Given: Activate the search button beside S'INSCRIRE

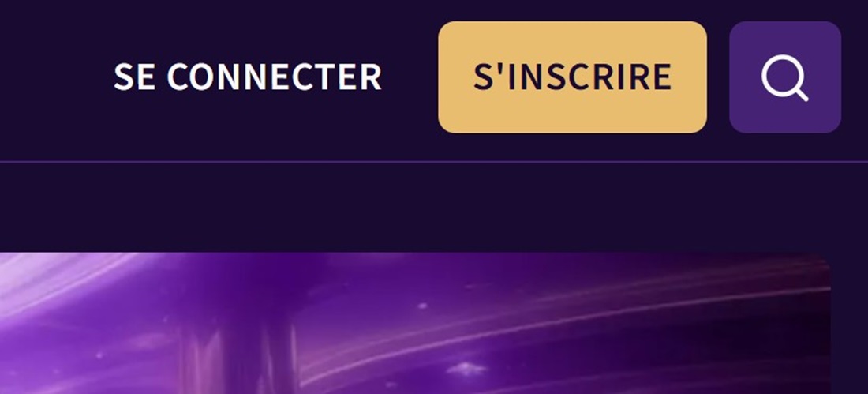Looking at the screenshot, I should [x=785, y=77].
